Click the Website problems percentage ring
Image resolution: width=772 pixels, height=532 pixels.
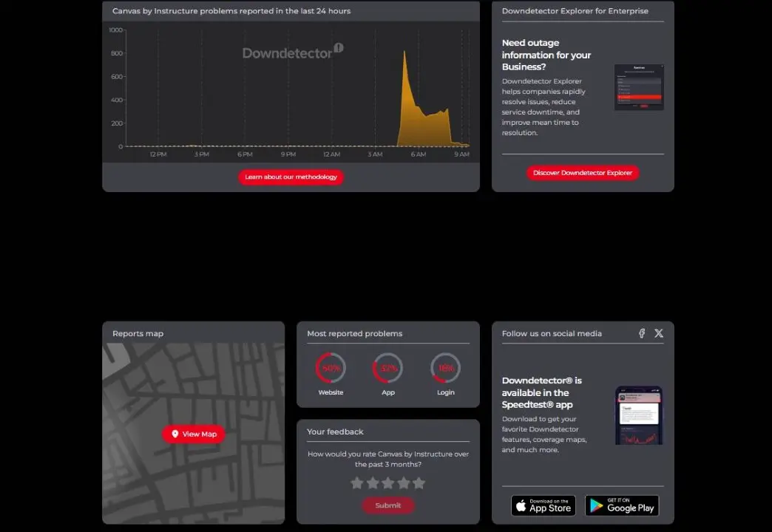pyautogui.click(x=331, y=368)
